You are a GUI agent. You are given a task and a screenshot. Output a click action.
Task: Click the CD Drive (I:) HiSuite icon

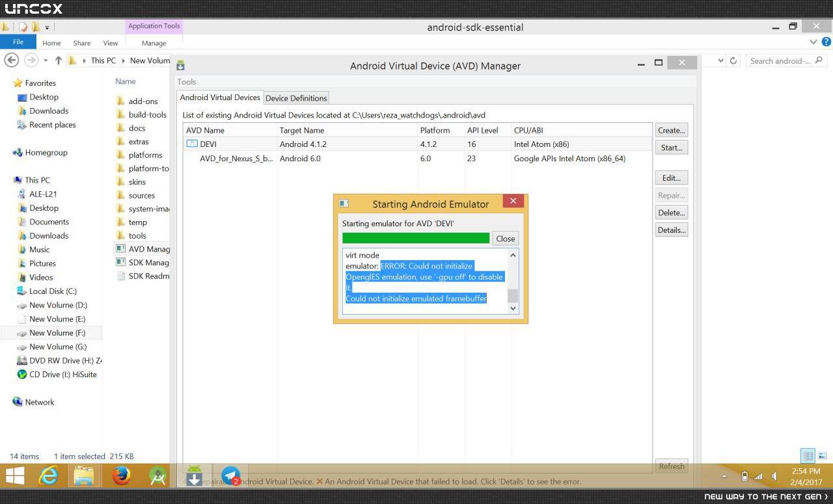point(22,375)
